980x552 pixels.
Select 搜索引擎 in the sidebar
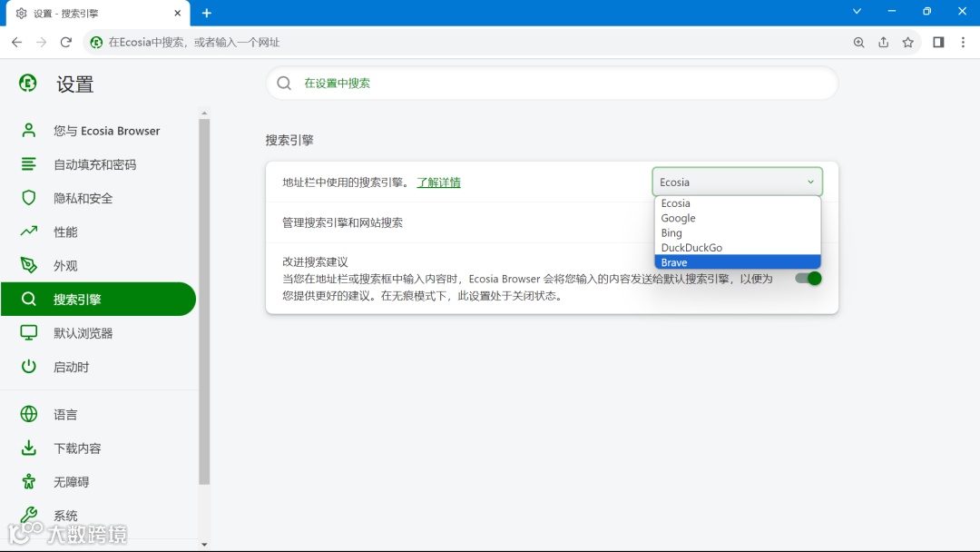click(x=99, y=299)
